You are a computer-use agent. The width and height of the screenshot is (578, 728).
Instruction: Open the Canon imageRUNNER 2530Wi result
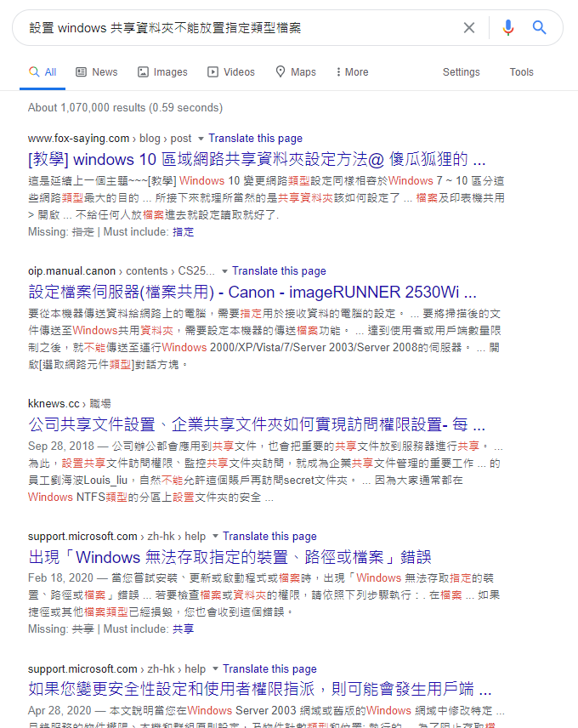tap(252, 292)
